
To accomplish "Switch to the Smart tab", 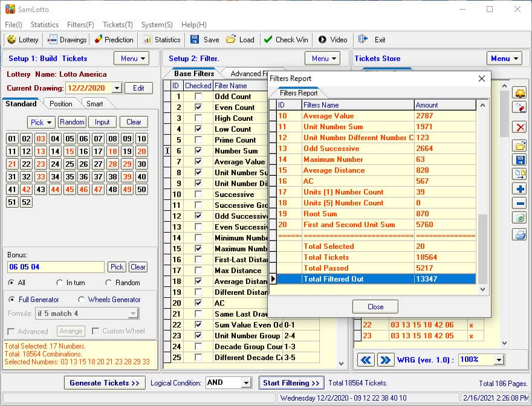I will pos(95,104).
